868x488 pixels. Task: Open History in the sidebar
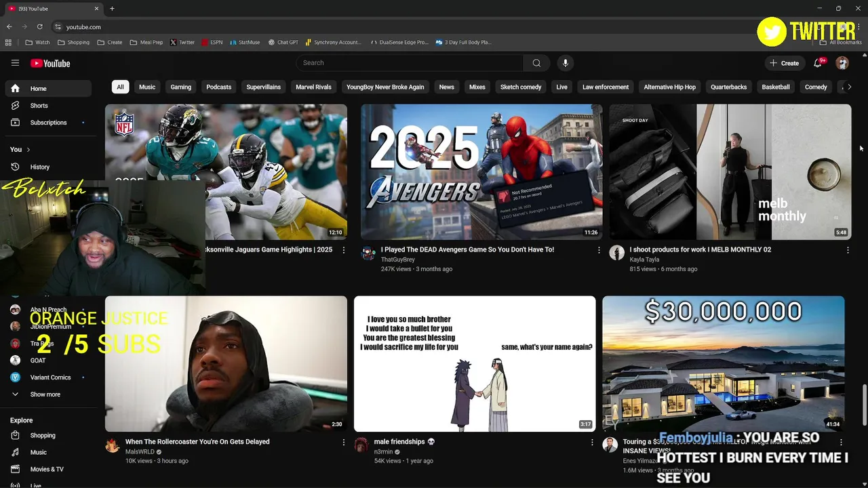47,167
